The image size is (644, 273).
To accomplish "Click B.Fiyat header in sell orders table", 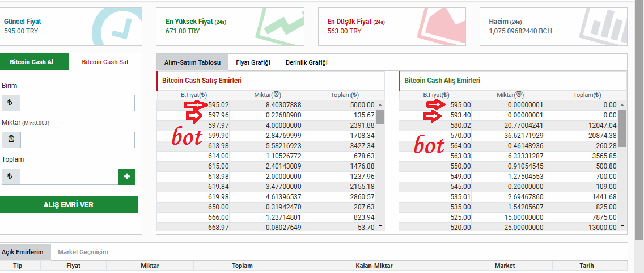I will point(193,95).
